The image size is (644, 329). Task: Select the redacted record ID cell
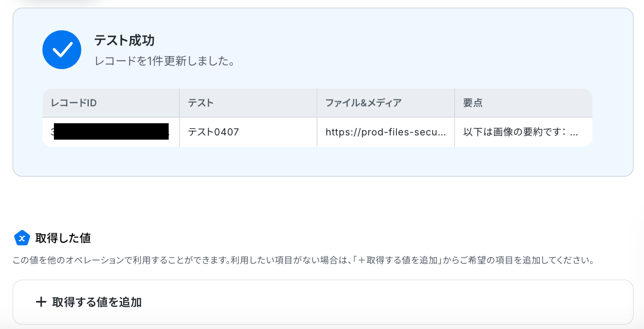(111, 132)
